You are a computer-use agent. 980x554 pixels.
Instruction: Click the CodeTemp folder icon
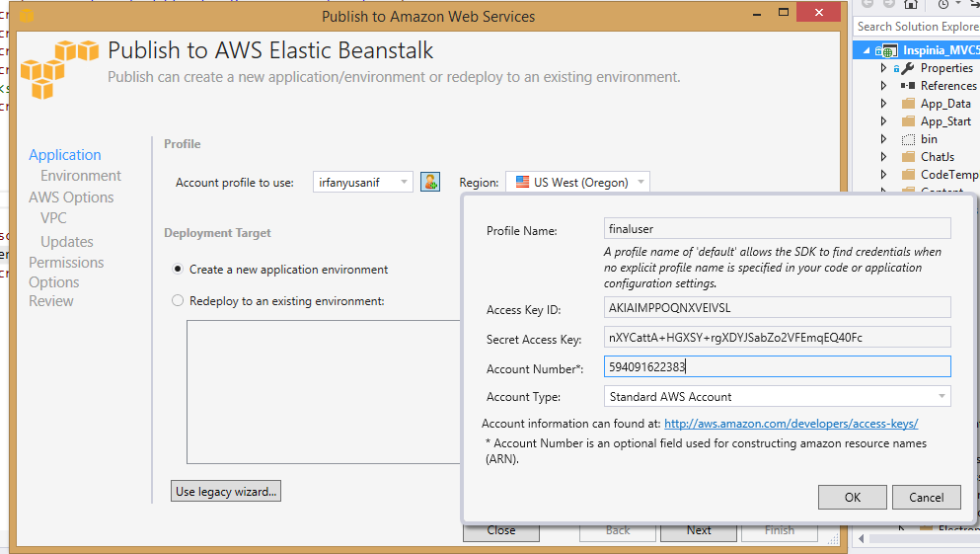pos(908,175)
